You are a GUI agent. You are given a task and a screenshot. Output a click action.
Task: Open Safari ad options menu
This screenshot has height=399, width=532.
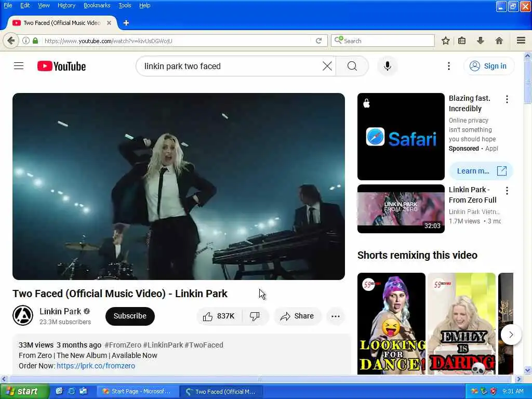[x=507, y=99]
